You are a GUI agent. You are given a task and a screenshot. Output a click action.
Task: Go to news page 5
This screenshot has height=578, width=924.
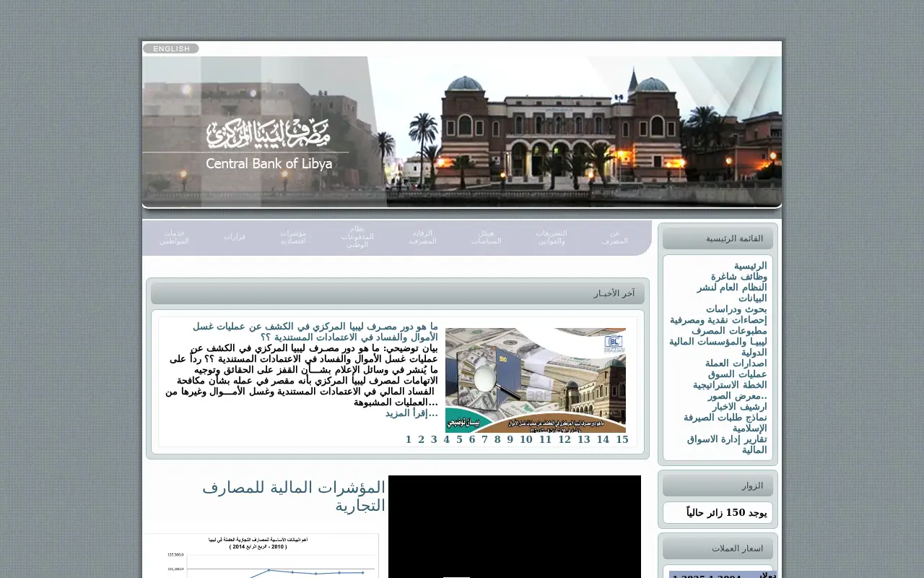(x=459, y=439)
